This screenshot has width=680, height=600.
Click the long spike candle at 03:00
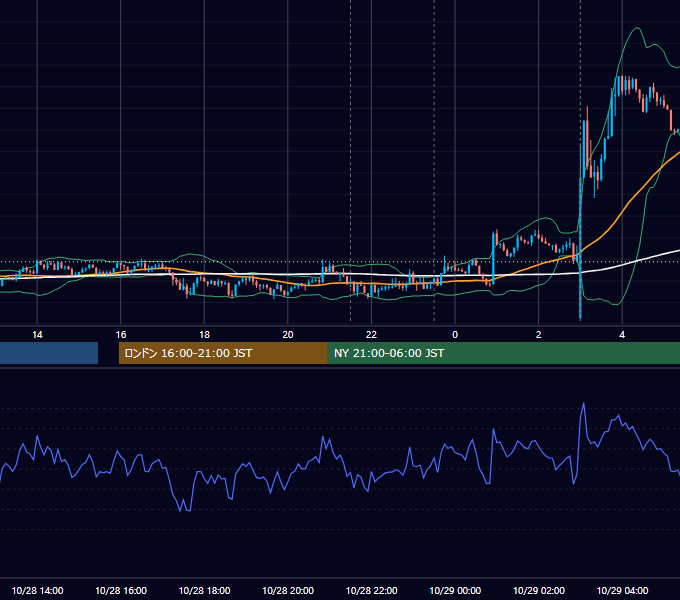580,249
